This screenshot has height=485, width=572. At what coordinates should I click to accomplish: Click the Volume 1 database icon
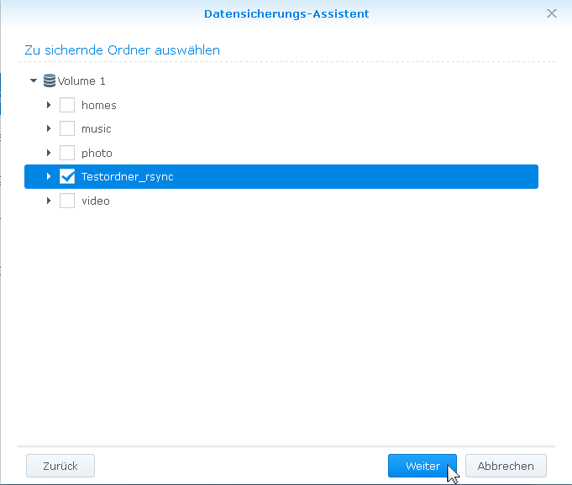pos(49,81)
